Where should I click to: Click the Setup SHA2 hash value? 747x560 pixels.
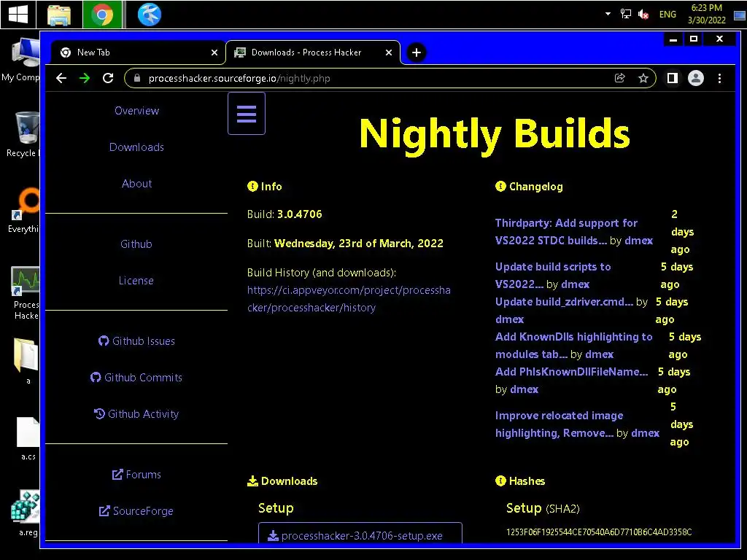(599, 532)
